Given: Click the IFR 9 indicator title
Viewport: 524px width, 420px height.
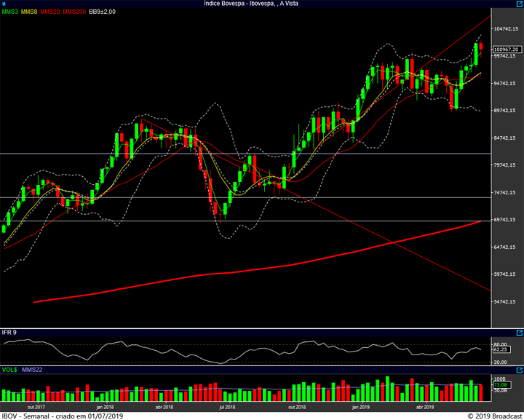Looking at the screenshot, I should (9, 333).
